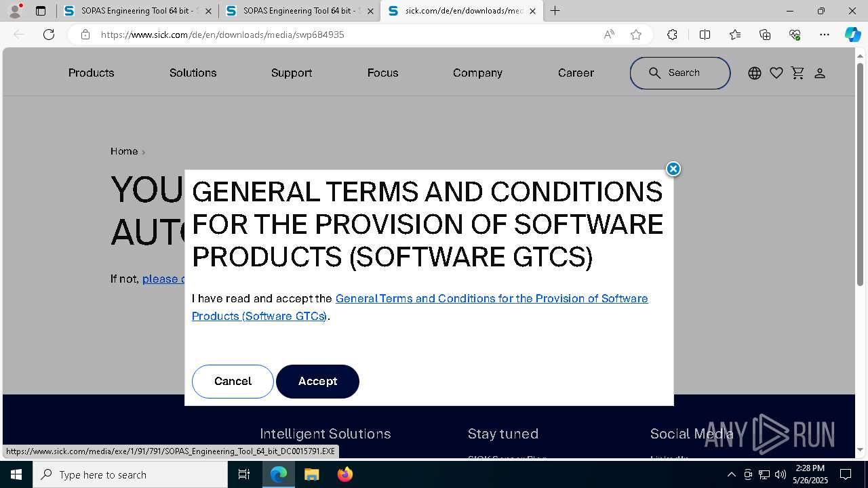Open Microsoft Edge from taskbar
Image resolution: width=868 pixels, height=488 pixels.
point(279,474)
